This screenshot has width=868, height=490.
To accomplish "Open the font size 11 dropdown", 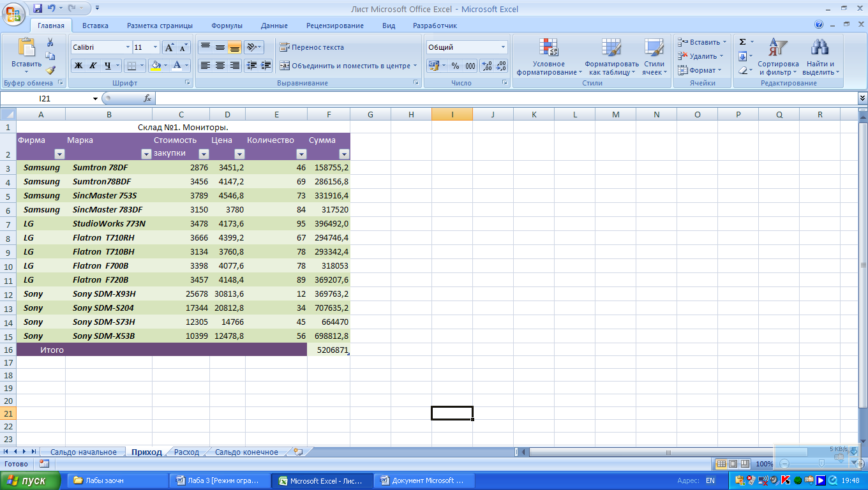I will [155, 47].
